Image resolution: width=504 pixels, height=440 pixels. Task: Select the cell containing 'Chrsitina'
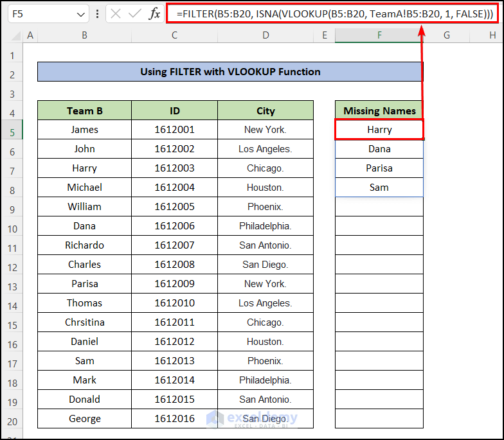[85, 322]
